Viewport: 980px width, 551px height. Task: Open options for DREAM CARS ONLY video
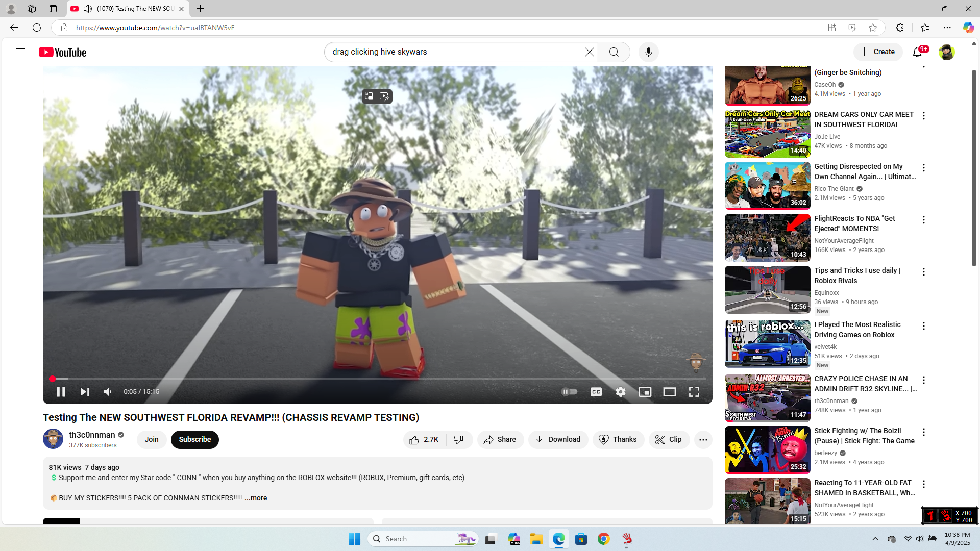[x=923, y=116]
